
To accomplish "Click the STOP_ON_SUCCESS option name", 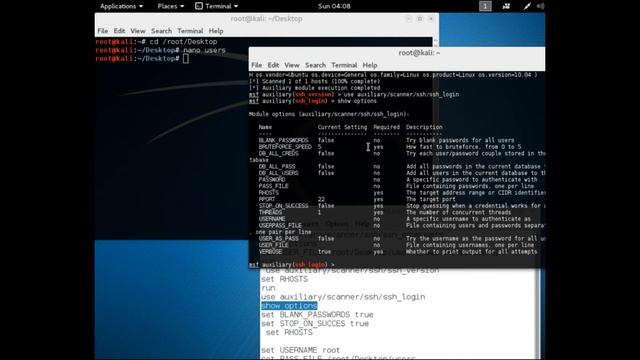I will [283, 206].
